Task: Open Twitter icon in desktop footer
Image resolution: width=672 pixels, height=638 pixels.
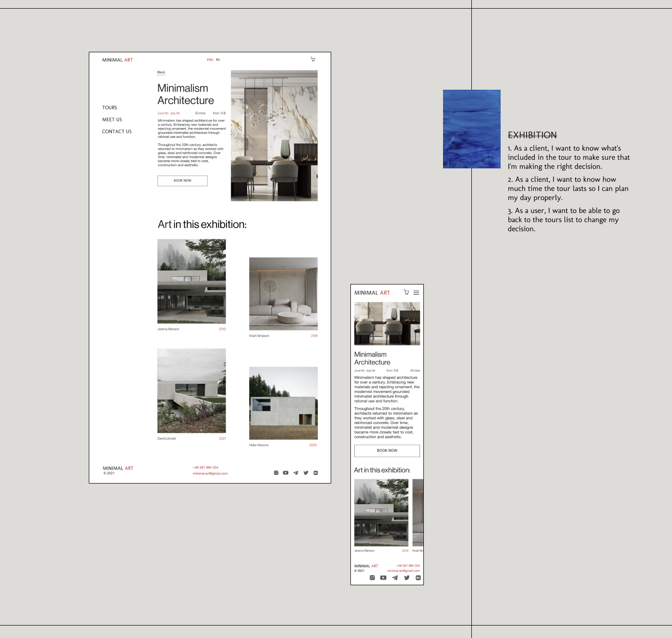Action: click(x=306, y=473)
